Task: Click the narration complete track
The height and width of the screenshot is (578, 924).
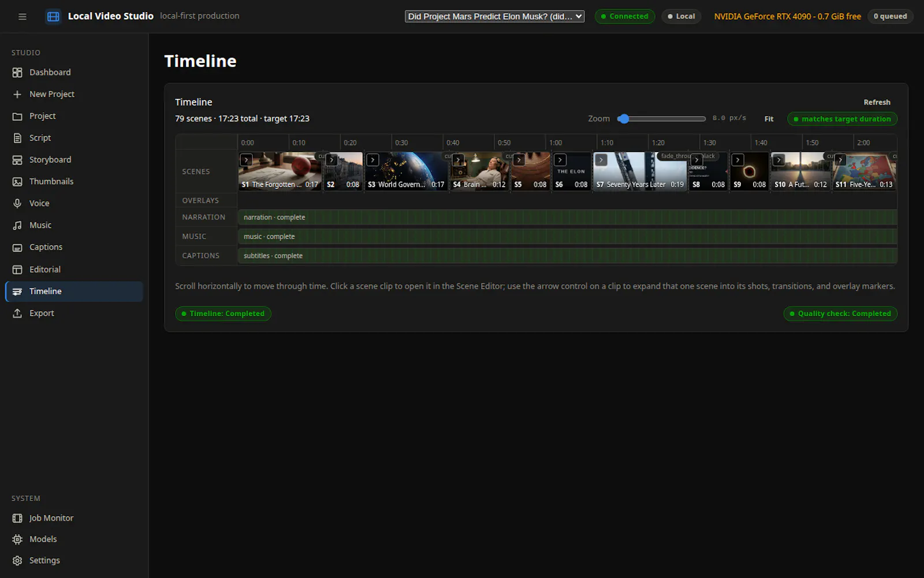Action: 567,217
